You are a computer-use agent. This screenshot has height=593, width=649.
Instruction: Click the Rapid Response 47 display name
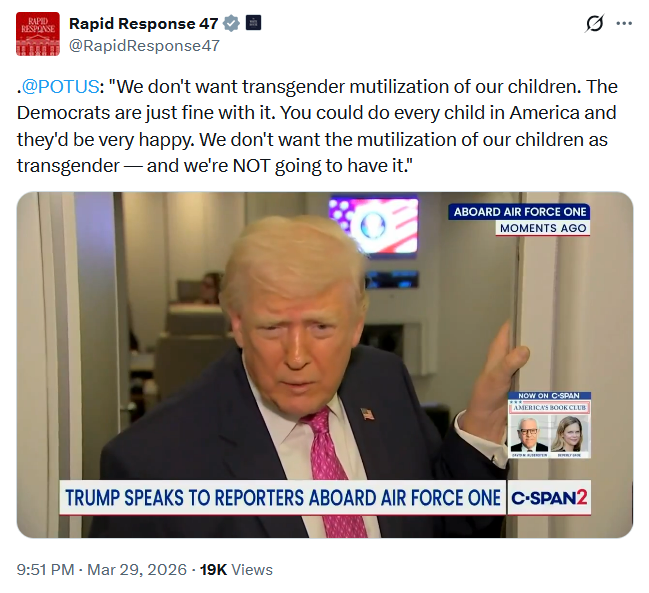click(143, 24)
